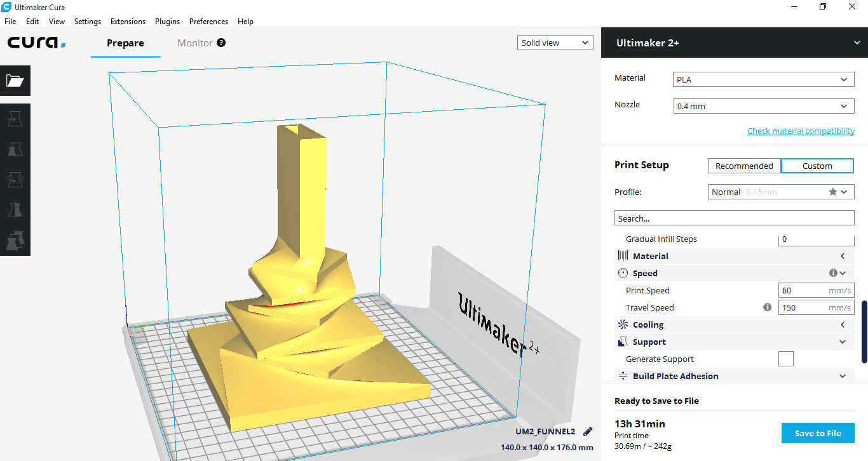Open the Nozzle 0.4 mm dropdown
868x461 pixels.
tap(763, 106)
